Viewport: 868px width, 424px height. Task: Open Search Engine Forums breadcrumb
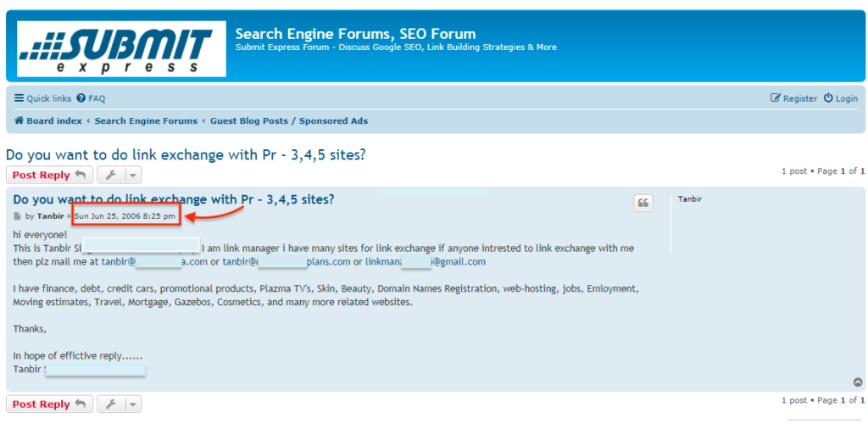click(146, 121)
